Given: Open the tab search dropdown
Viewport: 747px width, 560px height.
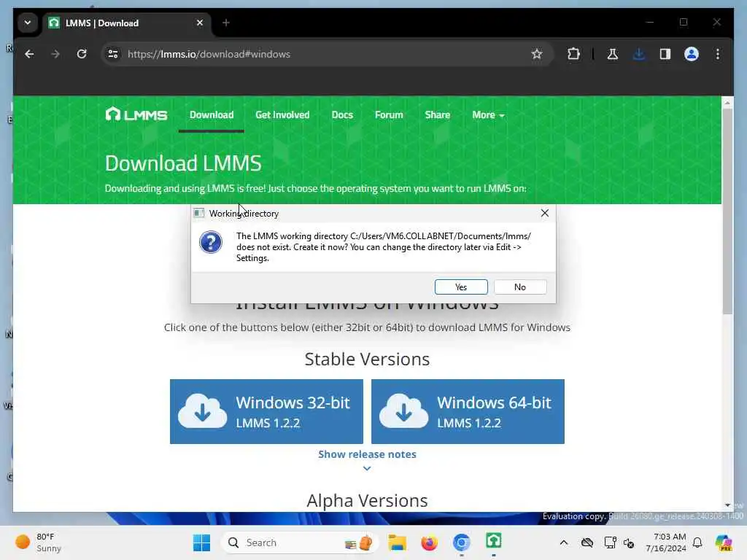Looking at the screenshot, I should click(28, 23).
